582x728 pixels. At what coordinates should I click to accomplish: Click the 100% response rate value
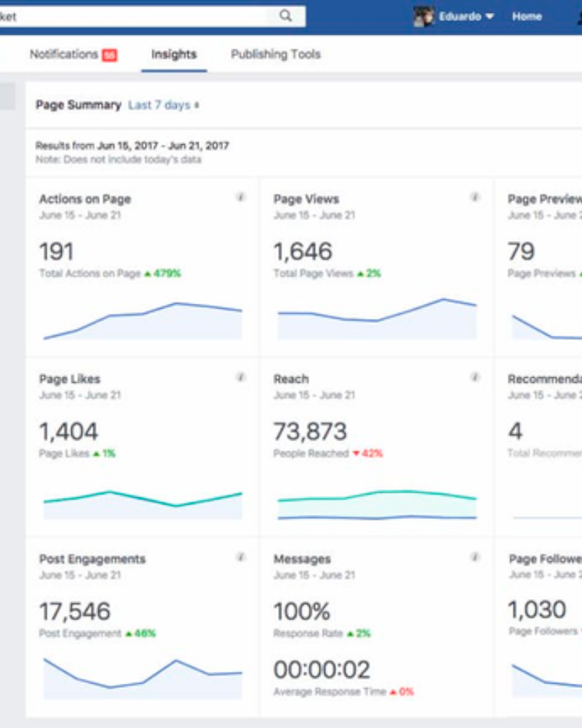302,611
